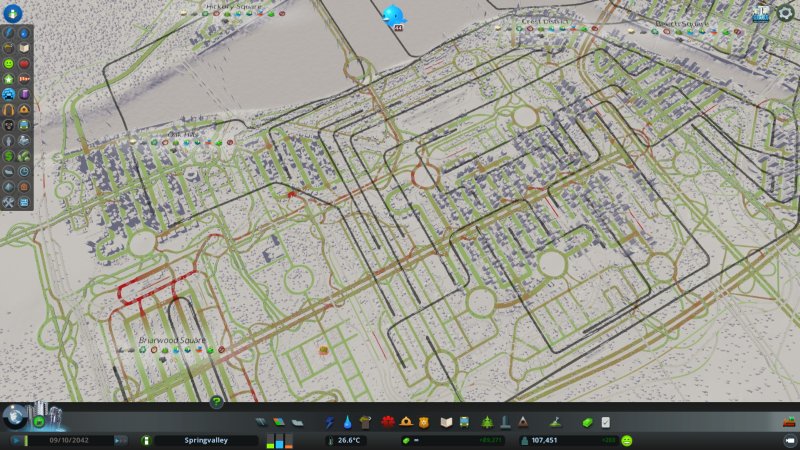Select the Hickory Square district label
The height and width of the screenshot is (450, 800).
[x=233, y=6]
